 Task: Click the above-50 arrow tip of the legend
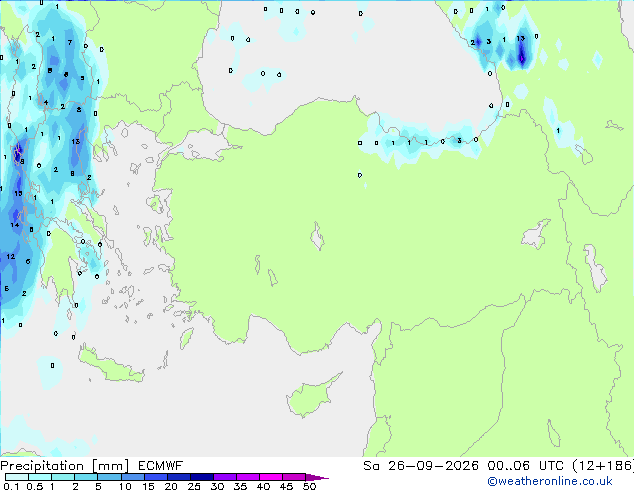(317, 477)
